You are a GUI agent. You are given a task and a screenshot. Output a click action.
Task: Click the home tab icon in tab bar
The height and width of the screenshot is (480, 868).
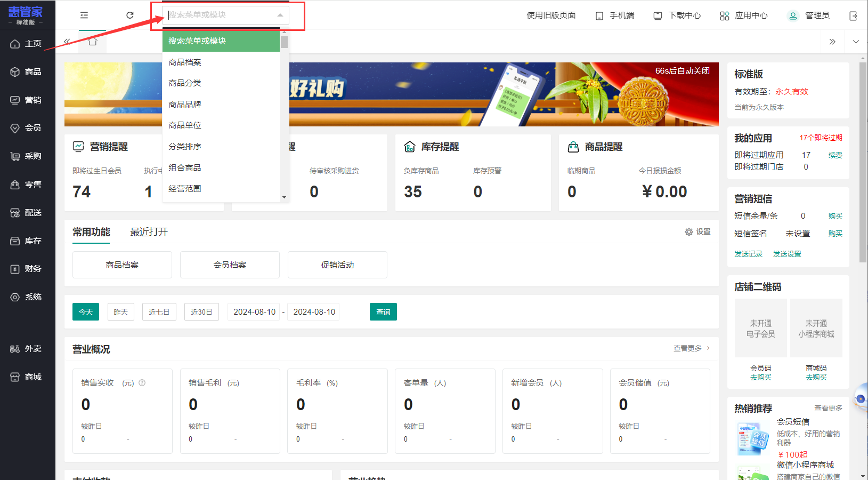(x=93, y=42)
